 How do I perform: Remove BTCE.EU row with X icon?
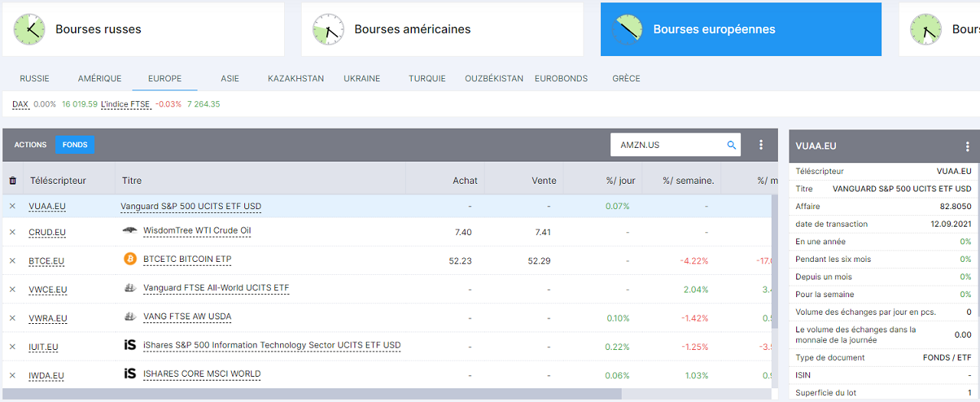pos(12,260)
